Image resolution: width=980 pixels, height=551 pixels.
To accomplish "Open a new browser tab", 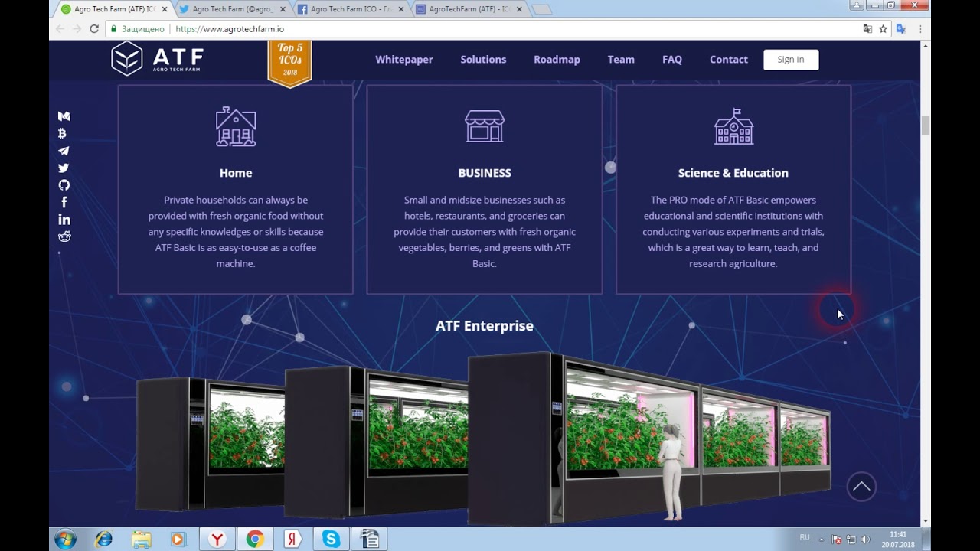I will 541,10.
